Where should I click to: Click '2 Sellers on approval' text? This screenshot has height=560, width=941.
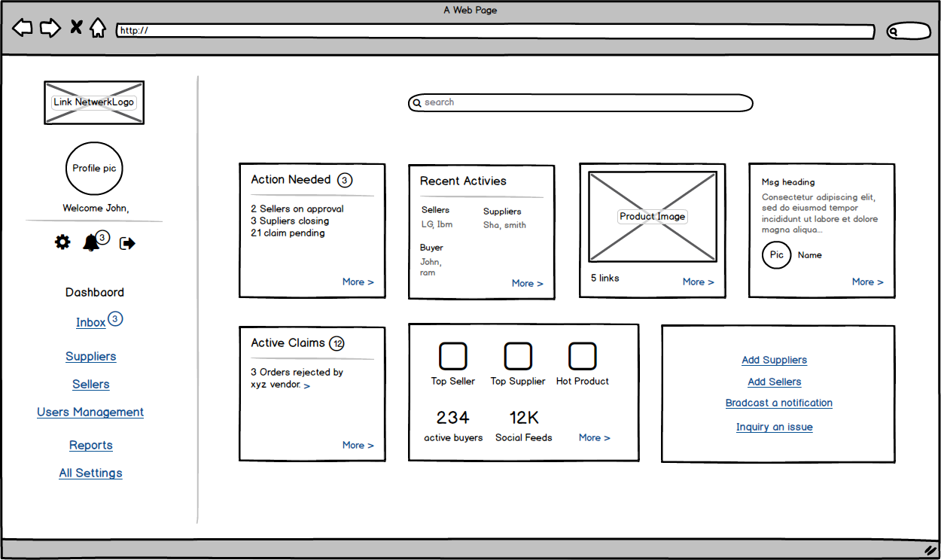pyautogui.click(x=297, y=208)
